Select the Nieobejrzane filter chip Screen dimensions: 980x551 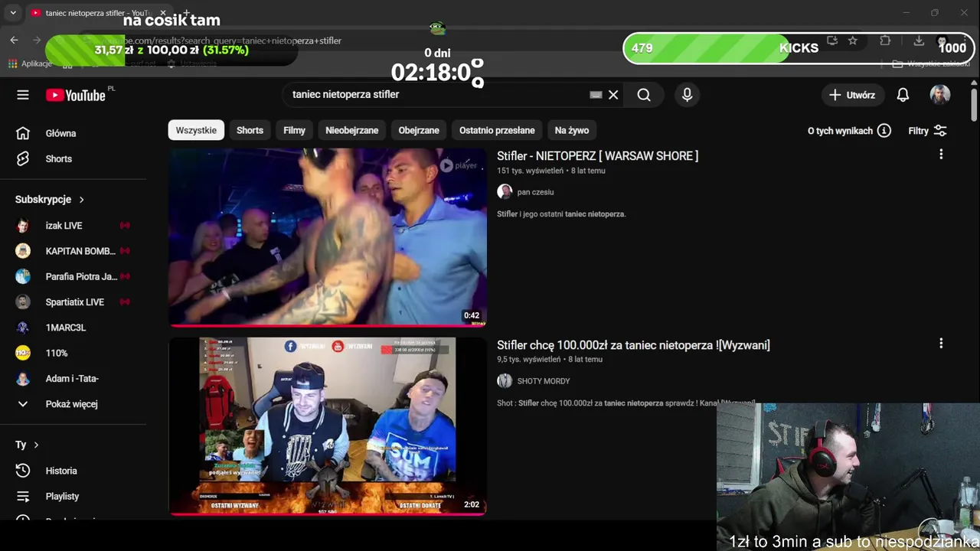[x=351, y=130]
